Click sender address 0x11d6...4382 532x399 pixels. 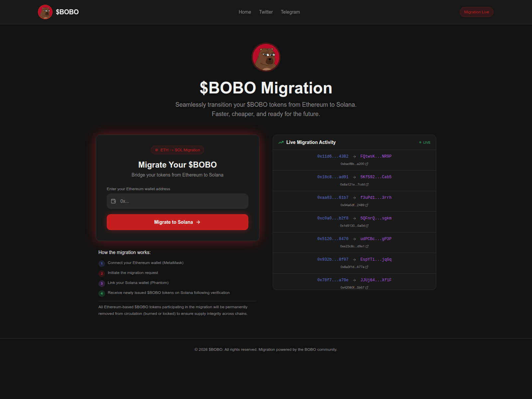pyautogui.click(x=332, y=156)
